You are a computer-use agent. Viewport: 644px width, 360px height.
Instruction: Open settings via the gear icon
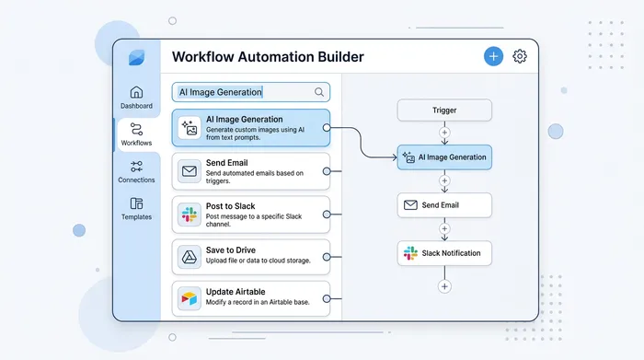[x=520, y=56]
